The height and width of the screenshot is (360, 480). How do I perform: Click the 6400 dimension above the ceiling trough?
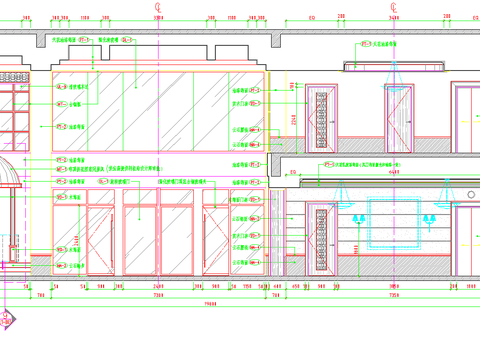click(394, 172)
